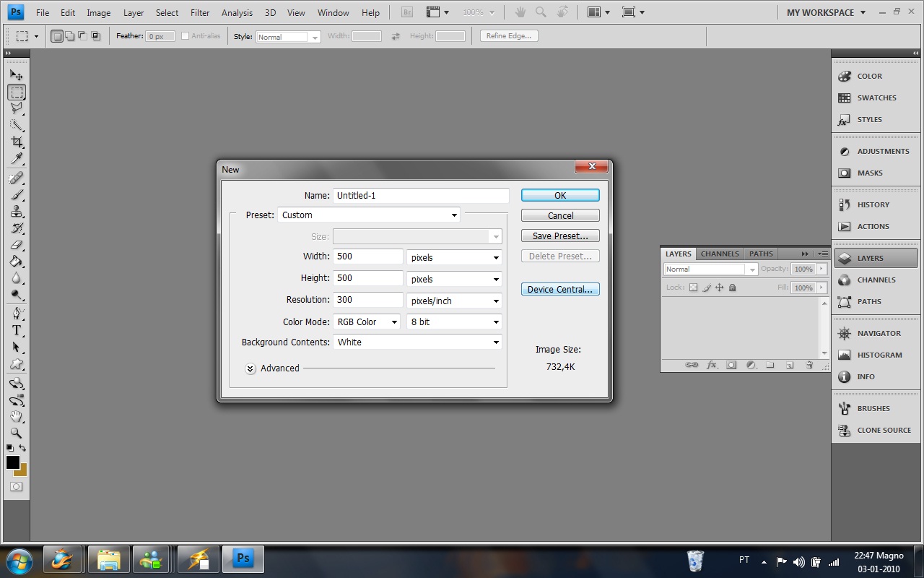Image resolution: width=924 pixels, height=578 pixels.
Task: Click the Resolution value field
Action: pyautogui.click(x=368, y=300)
